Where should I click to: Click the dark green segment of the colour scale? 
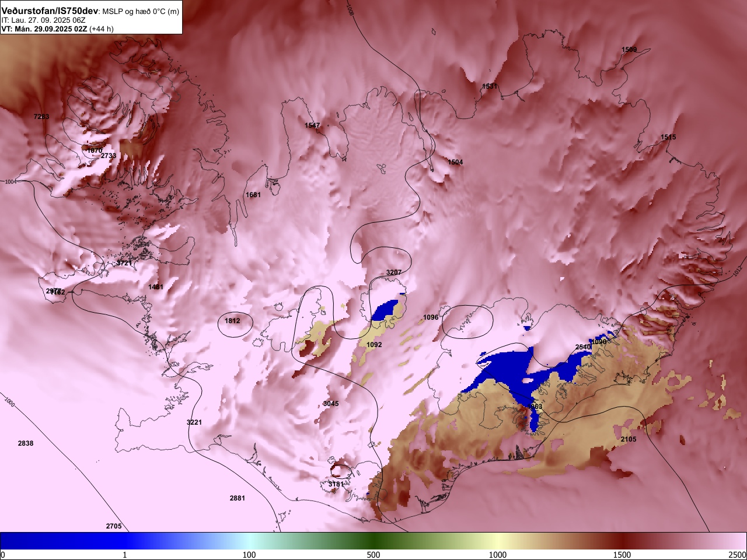click(373, 540)
